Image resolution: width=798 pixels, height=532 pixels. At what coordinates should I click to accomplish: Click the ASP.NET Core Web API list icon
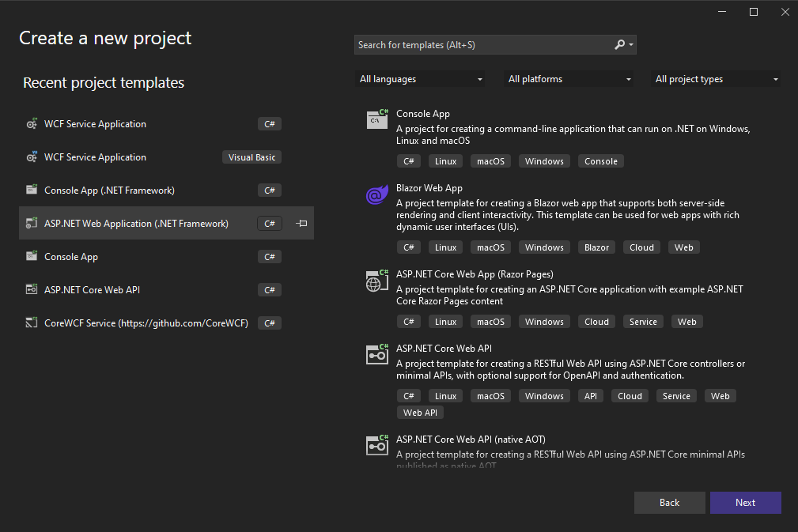377,354
